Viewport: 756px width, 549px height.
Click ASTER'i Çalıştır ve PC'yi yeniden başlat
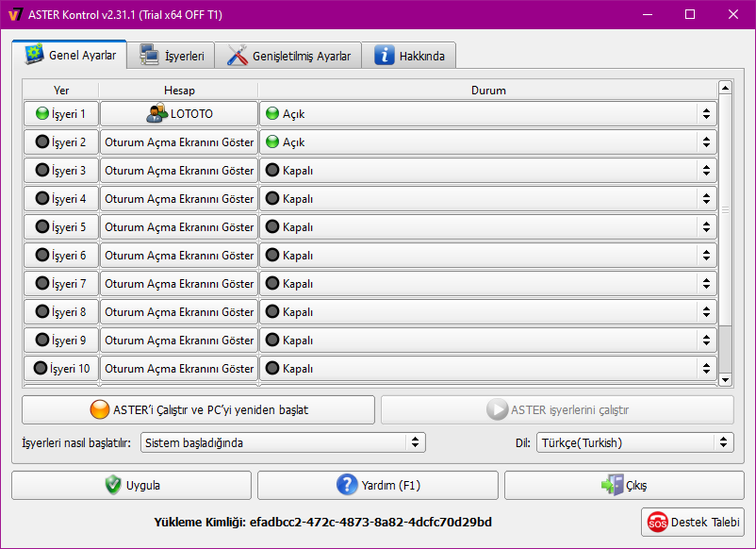tap(198, 409)
